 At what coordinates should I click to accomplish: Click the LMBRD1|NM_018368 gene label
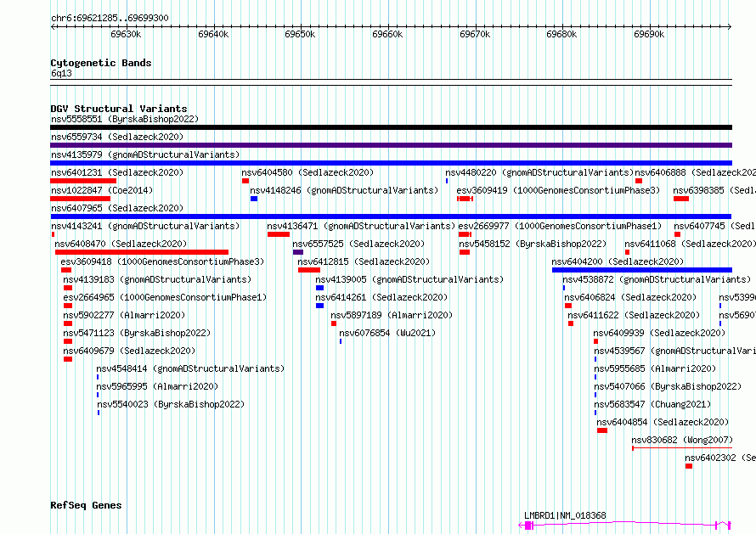(565, 515)
